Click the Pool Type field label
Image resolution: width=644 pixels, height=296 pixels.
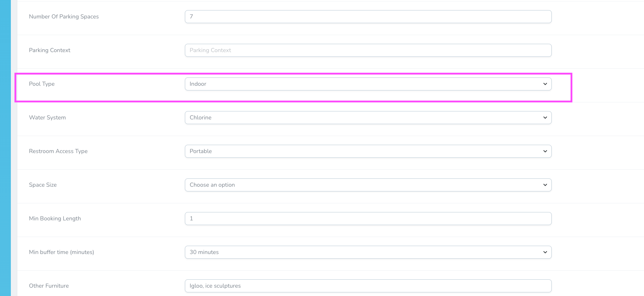tap(42, 84)
